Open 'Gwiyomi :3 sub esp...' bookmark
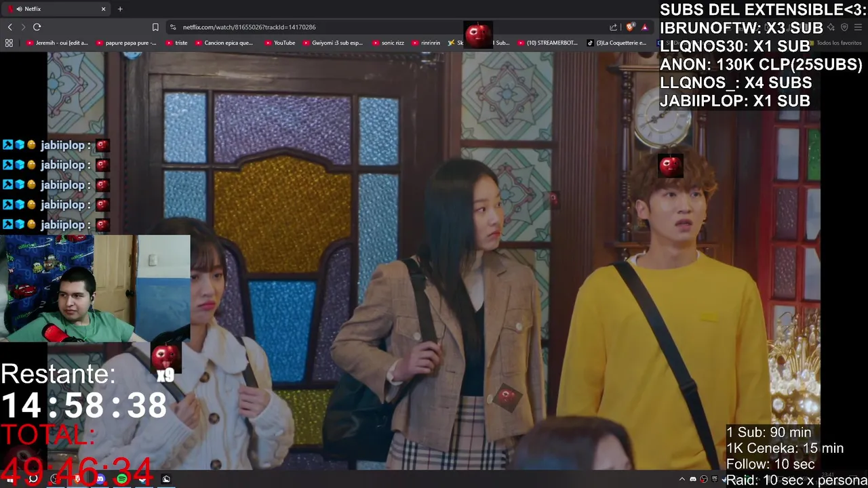The width and height of the screenshot is (868, 488). point(332,43)
